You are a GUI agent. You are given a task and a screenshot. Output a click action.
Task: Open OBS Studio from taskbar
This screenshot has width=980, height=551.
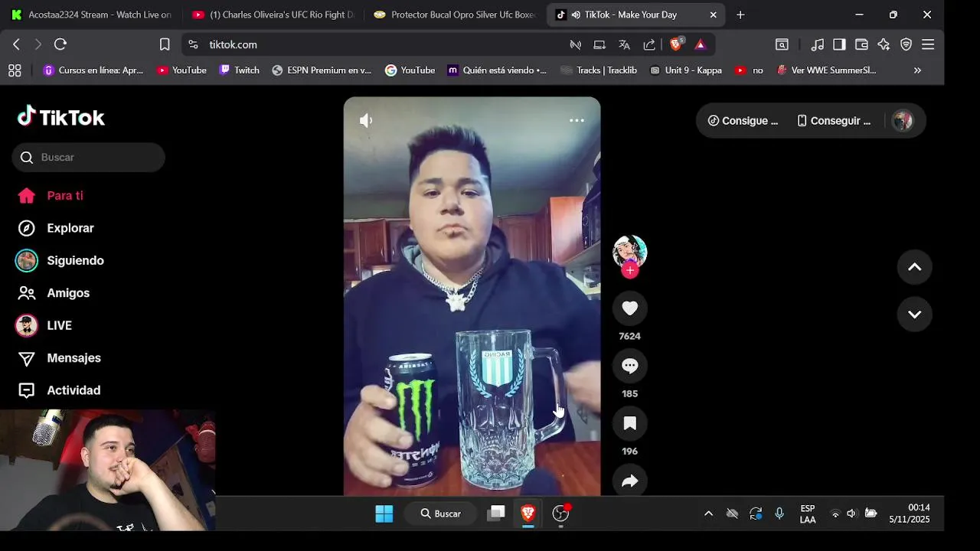(x=561, y=514)
